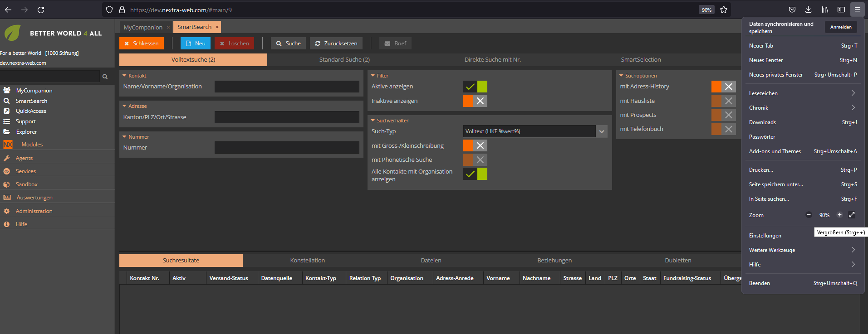Open the Dubletten results tab

678,261
